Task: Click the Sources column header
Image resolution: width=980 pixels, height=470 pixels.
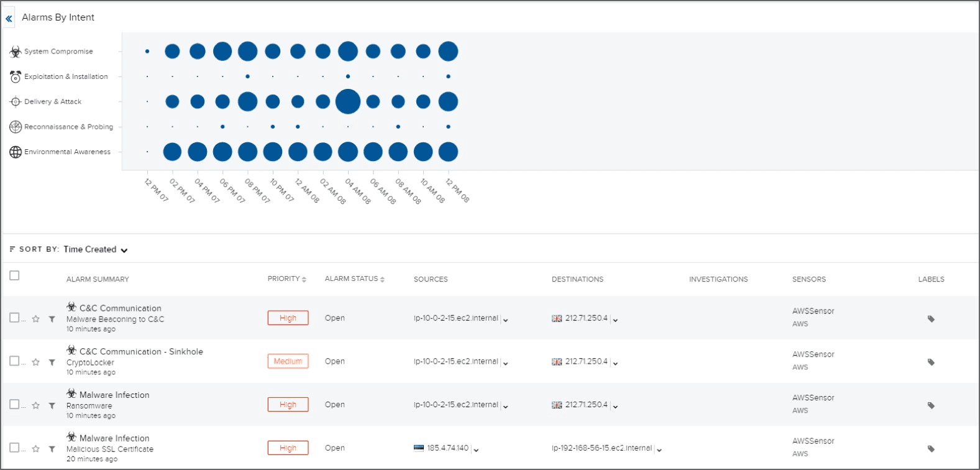Action: coord(431,280)
